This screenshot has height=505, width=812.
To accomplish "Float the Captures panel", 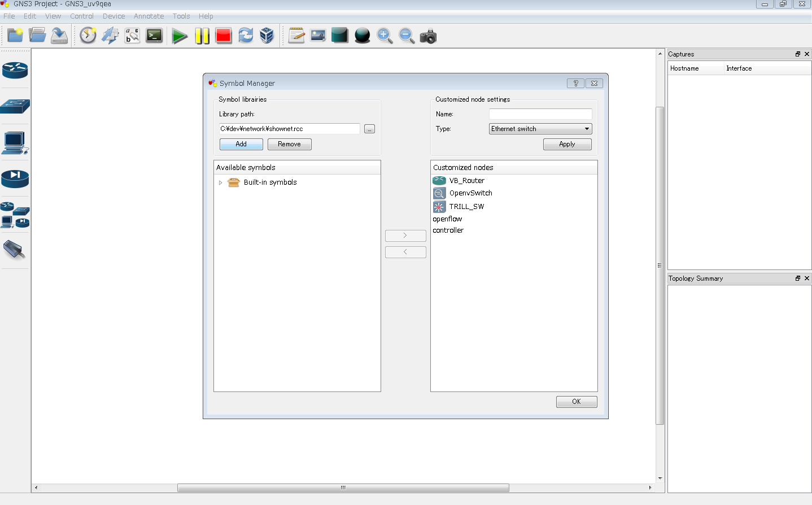I will tap(797, 54).
